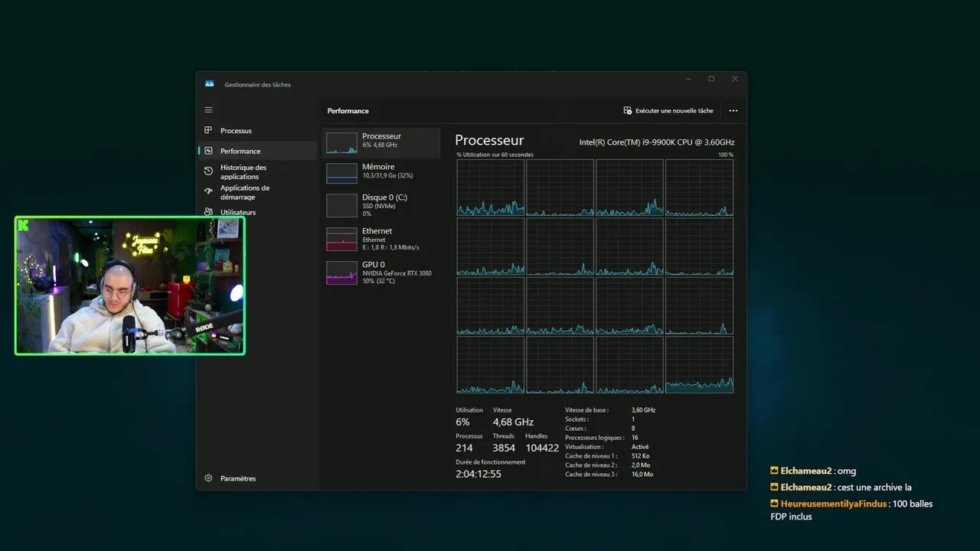Click the Processus sidebar icon
Image resolution: width=980 pixels, height=551 pixels.
[x=208, y=131]
